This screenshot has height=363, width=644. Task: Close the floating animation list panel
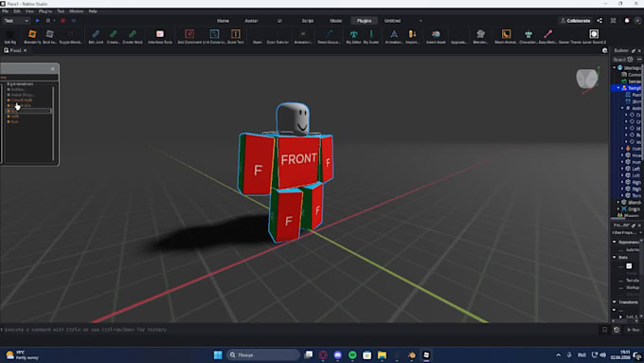(53, 68)
